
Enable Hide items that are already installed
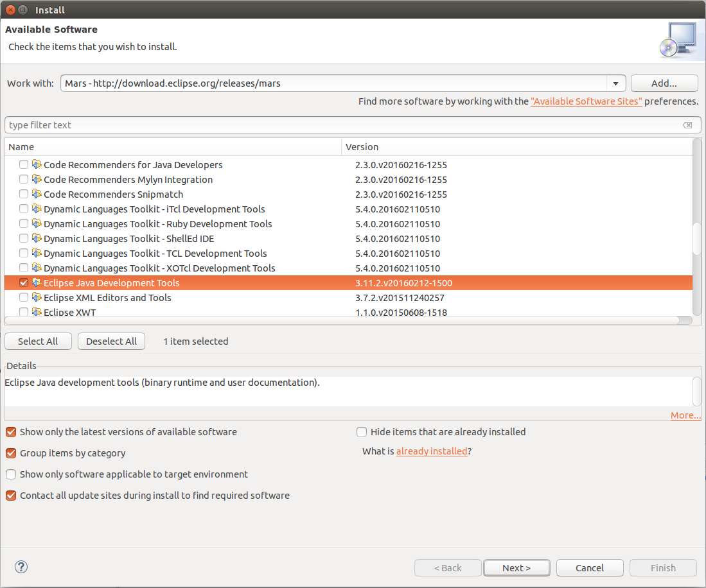(361, 432)
